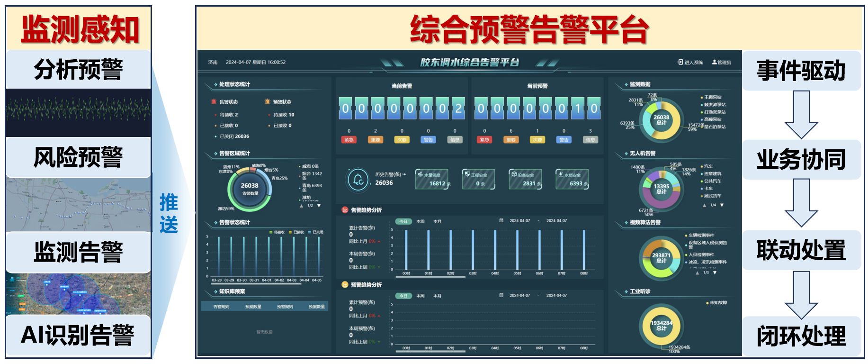Viewport: 868px width, 364px height.
Task: Go to next page of 无人机告警 legend
Action: tap(722, 205)
